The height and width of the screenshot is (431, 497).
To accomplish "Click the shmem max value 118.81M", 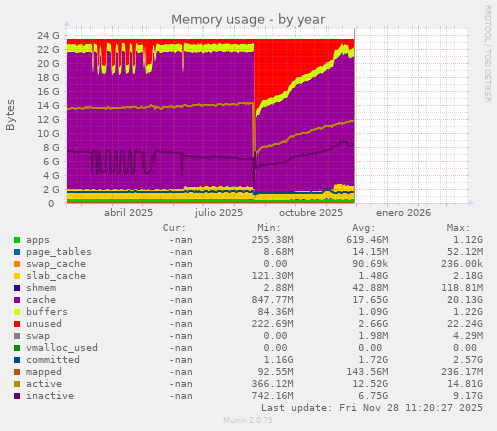I will click(x=462, y=288).
